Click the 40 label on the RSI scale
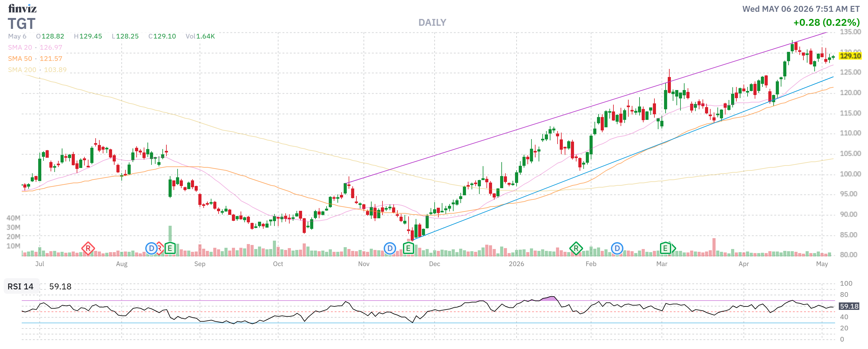Image resolution: width=868 pixels, height=349 pixels. [x=844, y=317]
